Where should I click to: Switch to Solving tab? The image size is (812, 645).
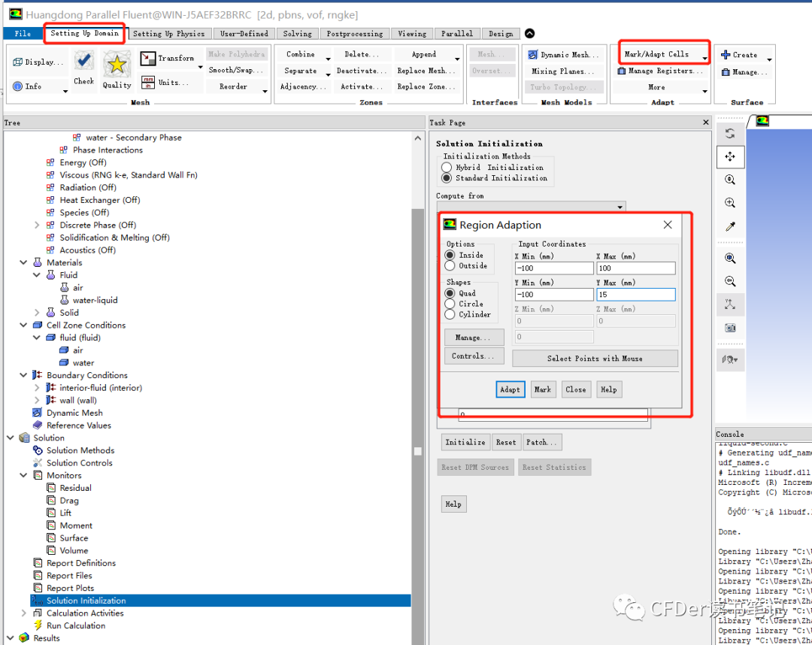(297, 34)
